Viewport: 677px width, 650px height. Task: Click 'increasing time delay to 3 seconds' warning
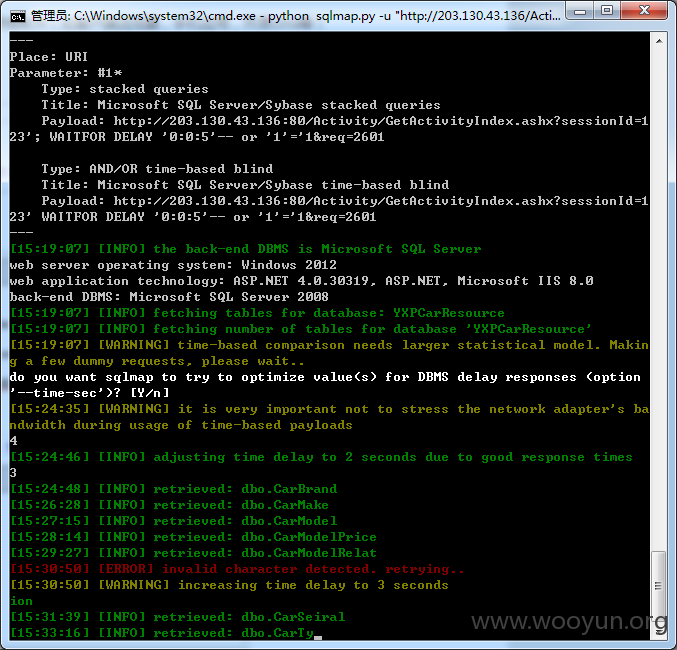click(x=229, y=584)
